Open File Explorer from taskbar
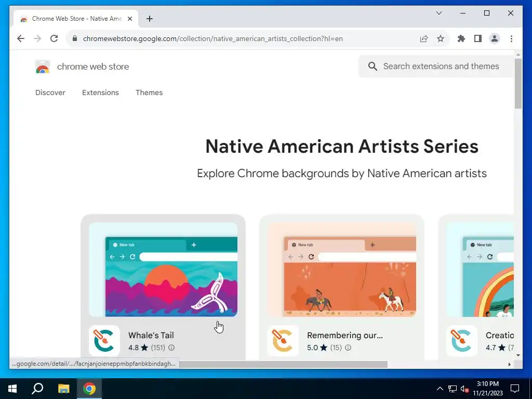This screenshot has width=532, height=399. pos(63,389)
